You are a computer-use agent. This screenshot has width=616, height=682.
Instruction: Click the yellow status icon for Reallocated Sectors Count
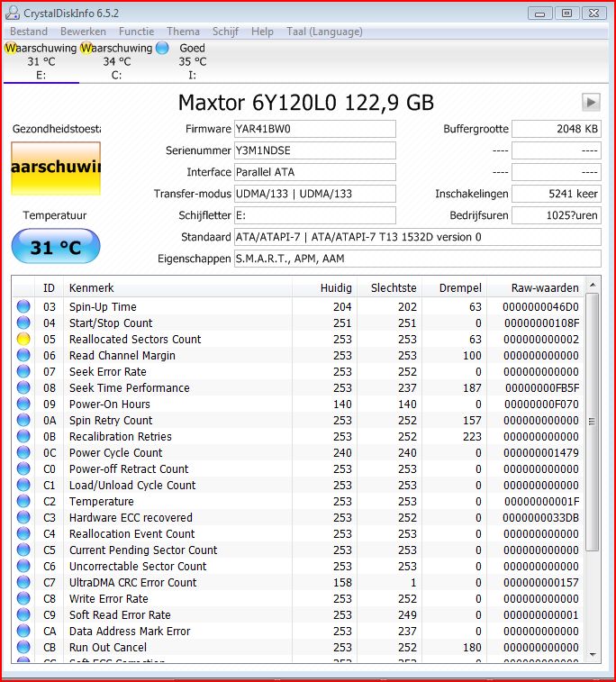point(23,340)
